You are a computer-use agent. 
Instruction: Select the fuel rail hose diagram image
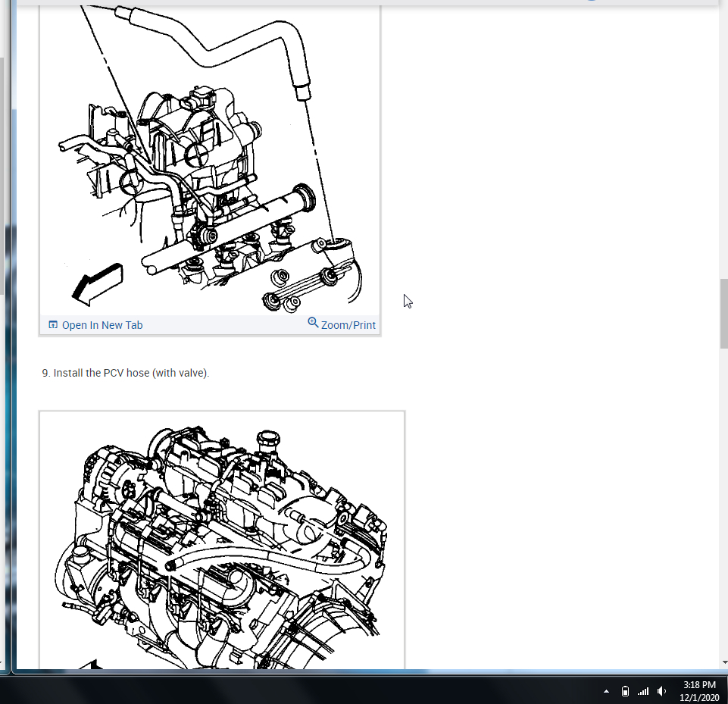tap(210, 160)
